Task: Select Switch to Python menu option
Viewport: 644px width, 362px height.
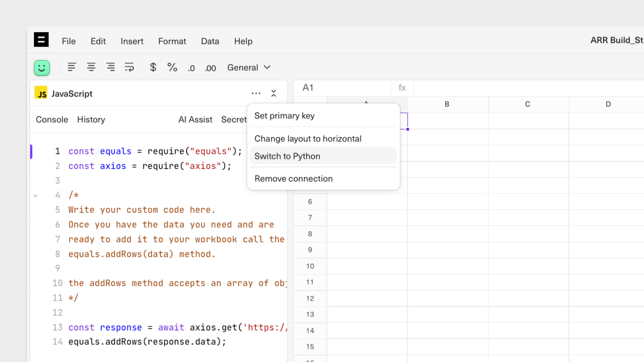Action: pos(287,156)
